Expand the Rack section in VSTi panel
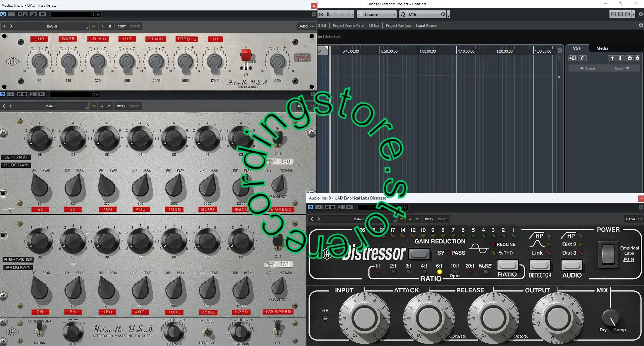This screenshot has width=644, height=346. pos(622,68)
